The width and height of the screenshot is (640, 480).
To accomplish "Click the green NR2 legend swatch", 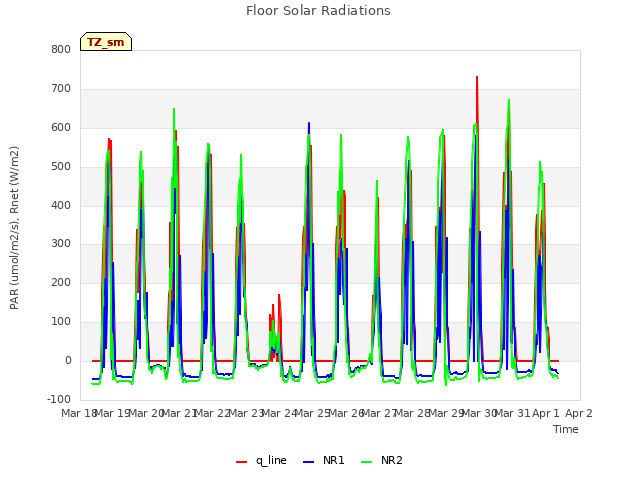I will (367, 461).
